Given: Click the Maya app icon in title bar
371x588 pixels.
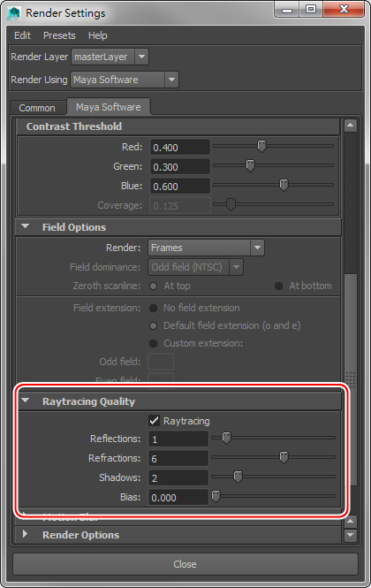Looking at the screenshot, I should (14, 13).
